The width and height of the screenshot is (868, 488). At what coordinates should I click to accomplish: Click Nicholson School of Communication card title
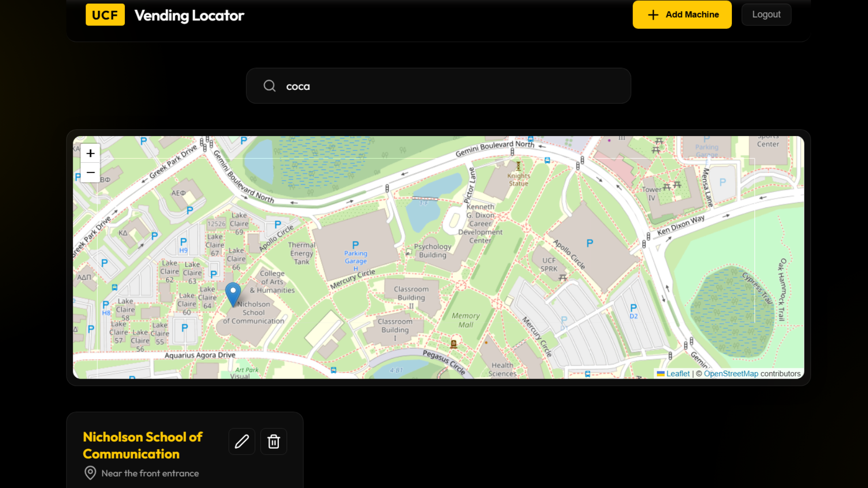click(143, 446)
